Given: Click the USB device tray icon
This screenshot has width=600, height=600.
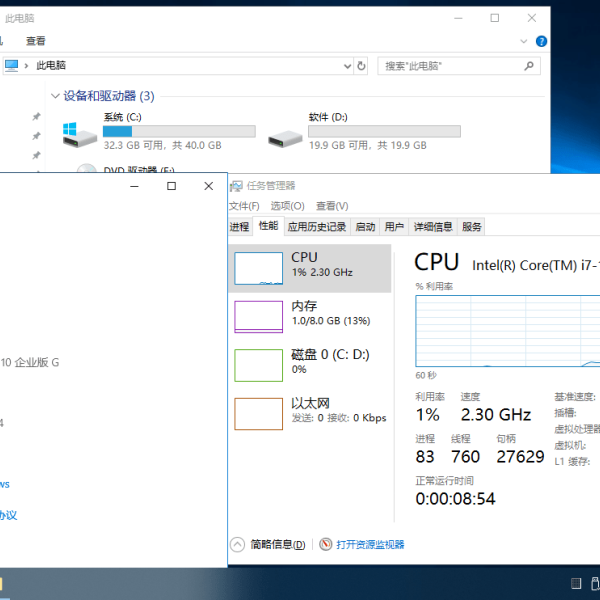Looking at the screenshot, I should 595,583.
